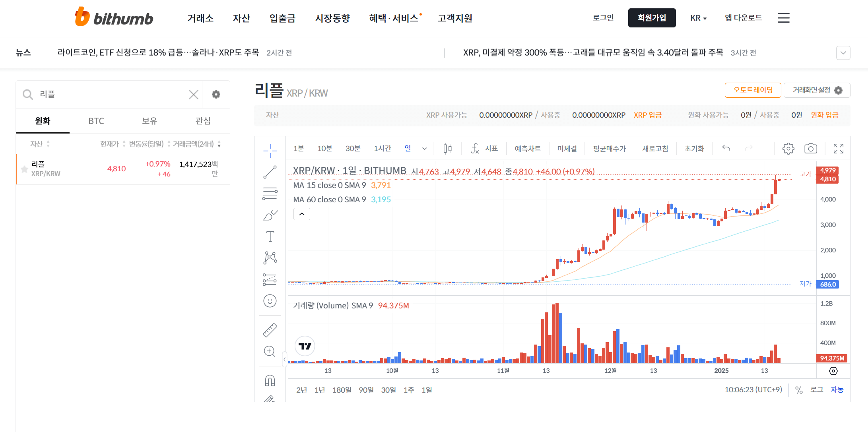Open the chart patterns tool
Image resolution: width=868 pixels, height=432 pixels.
(270, 258)
